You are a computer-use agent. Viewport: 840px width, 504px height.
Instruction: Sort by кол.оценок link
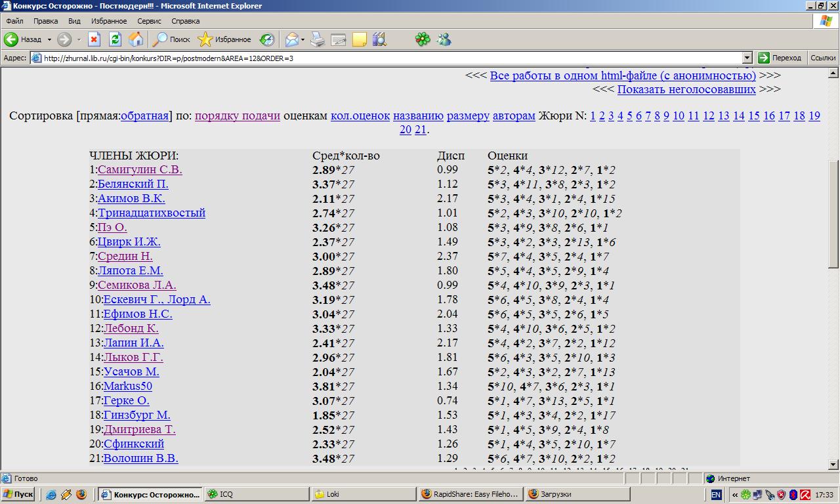click(360, 115)
